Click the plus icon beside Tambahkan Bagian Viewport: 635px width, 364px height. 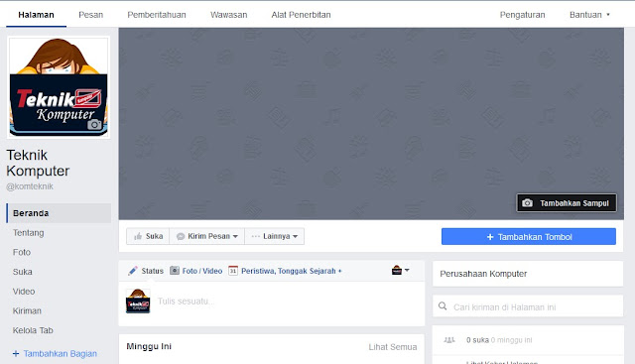(x=16, y=354)
